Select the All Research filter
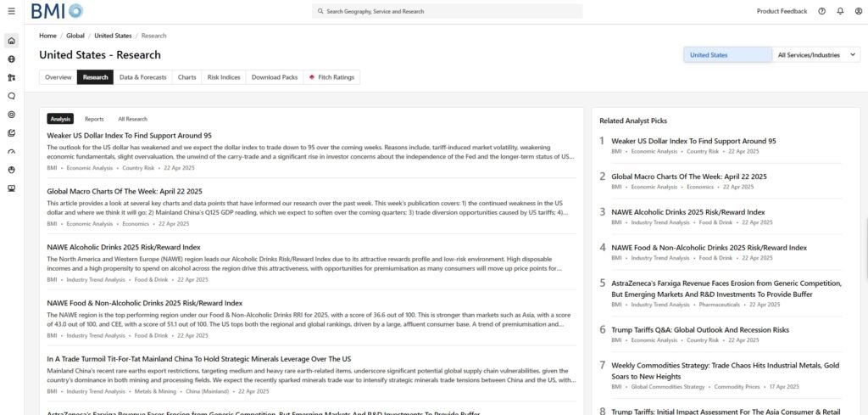The height and width of the screenshot is (415, 868). point(132,119)
